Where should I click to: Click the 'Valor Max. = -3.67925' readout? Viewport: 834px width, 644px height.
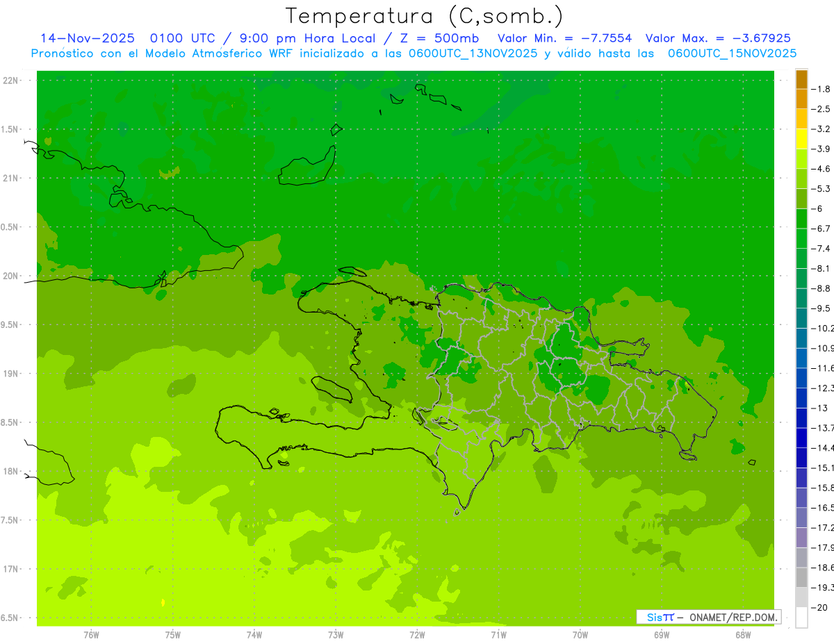[x=718, y=38]
